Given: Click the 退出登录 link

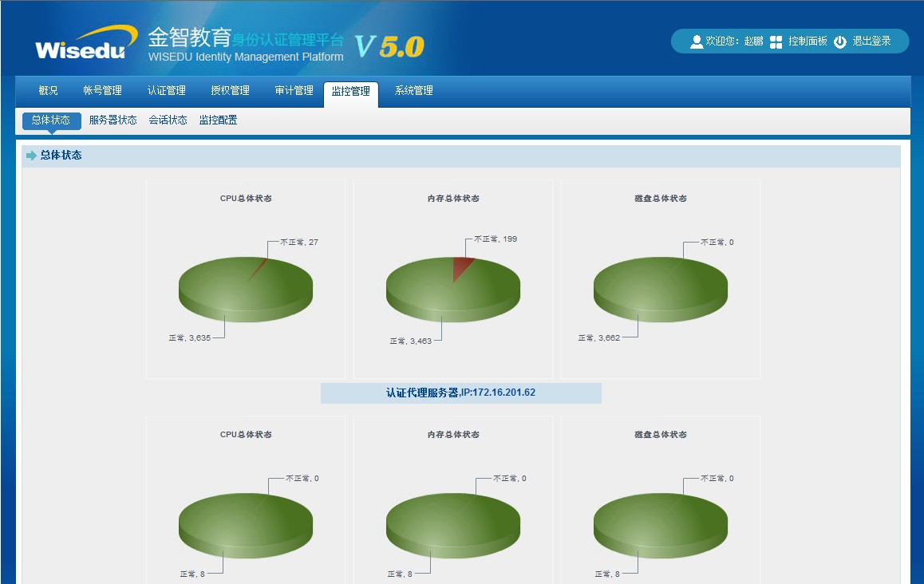Looking at the screenshot, I should pos(871,41).
